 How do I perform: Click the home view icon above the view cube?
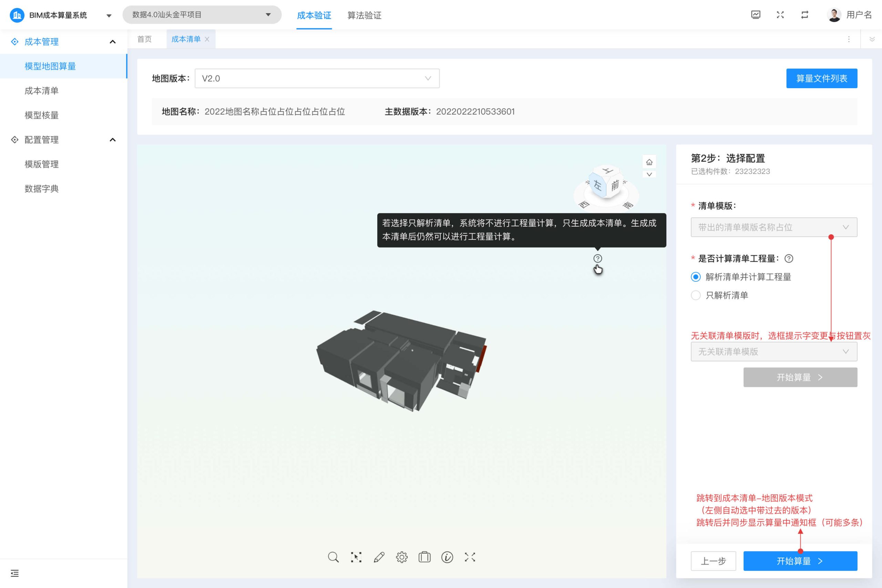point(649,162)
